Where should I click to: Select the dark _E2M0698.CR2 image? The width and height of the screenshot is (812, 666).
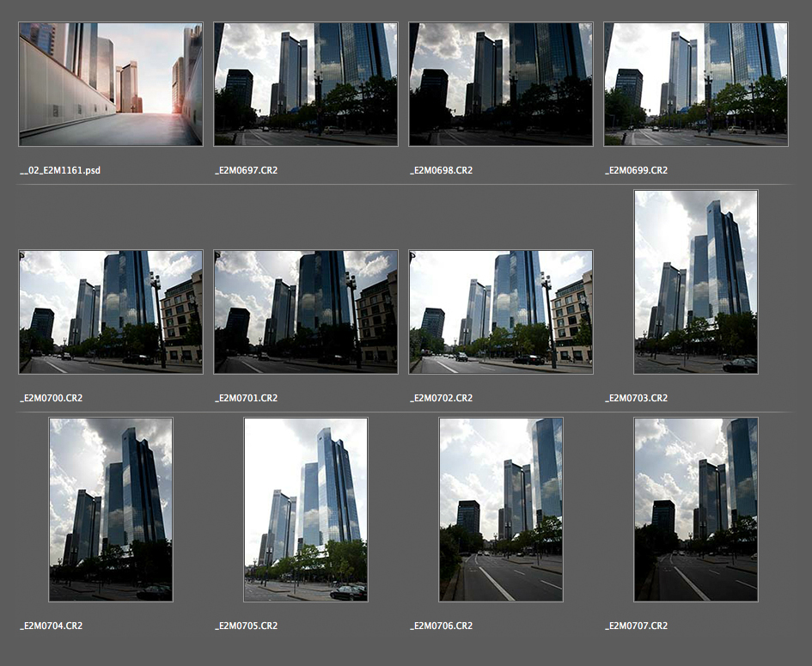(x=501, y=84)
